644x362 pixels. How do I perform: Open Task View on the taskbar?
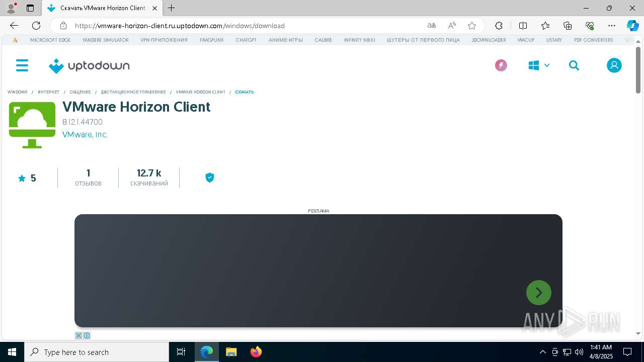coord(181,352)
